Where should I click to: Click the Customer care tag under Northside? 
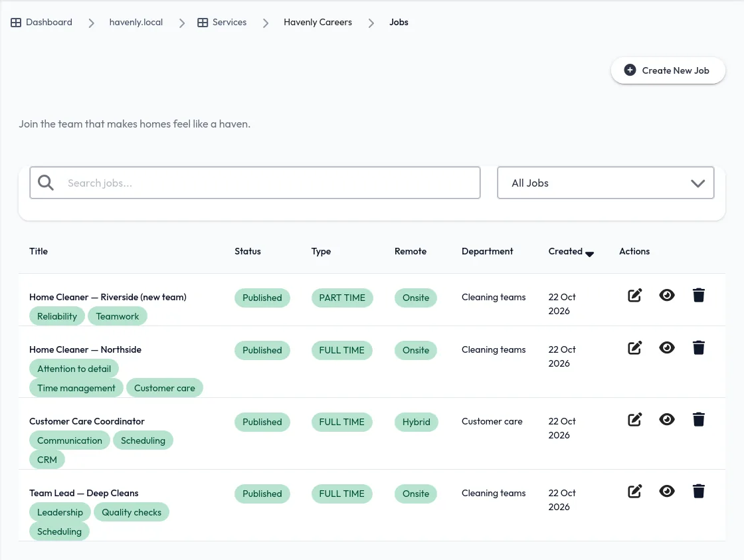pos(165,388)
